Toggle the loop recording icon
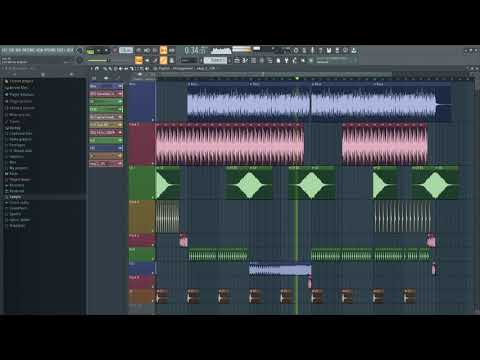Viewport: 480px width, 360px height. coord(172,51)
